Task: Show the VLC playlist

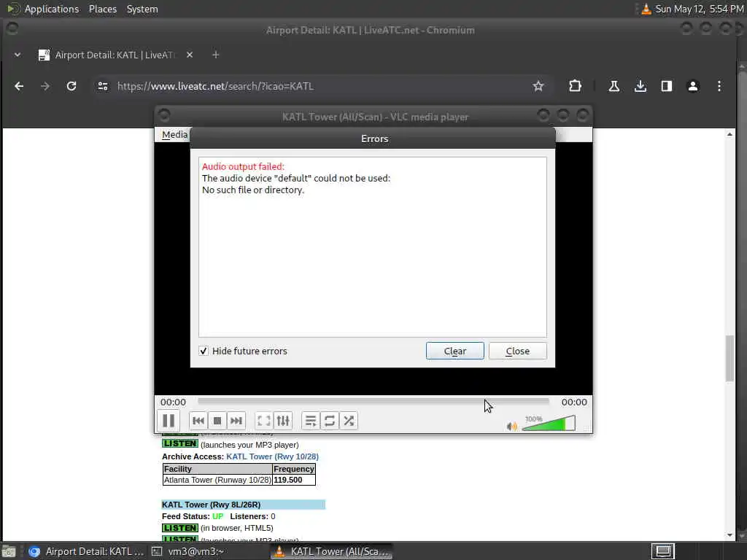Action: (310, 421)
